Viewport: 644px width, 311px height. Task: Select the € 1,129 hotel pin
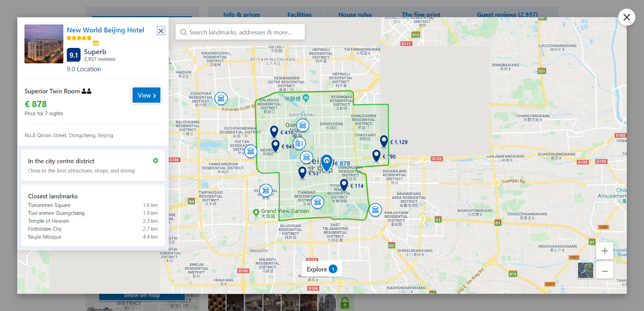tap(384, 141)
